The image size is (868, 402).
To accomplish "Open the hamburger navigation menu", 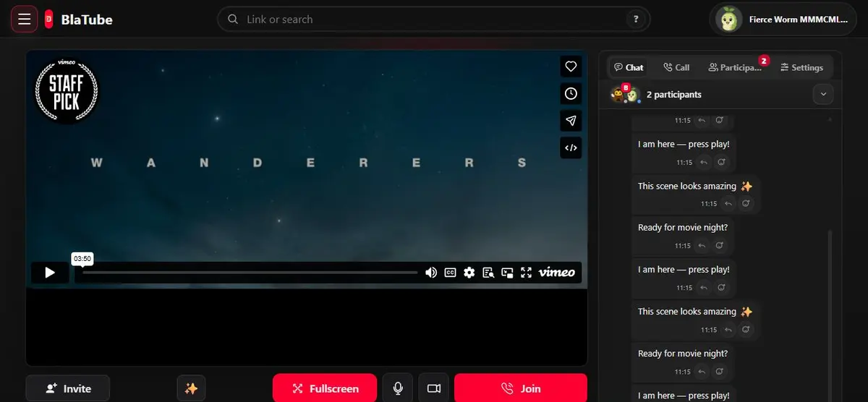I will [x=24, y=20].
